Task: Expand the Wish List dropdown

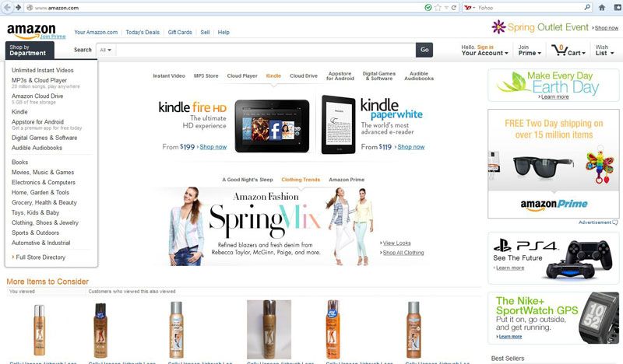Action: (x=604, y=50)
